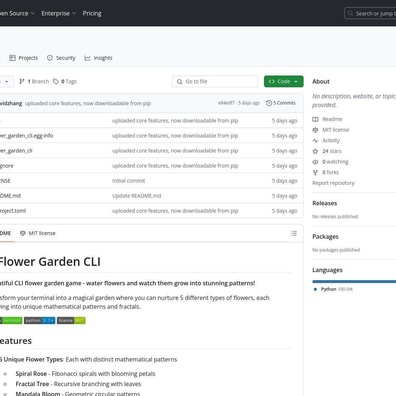396x396 pixels.
Task: Click the code brackets icon on Code button
Action: coord(272,81)
